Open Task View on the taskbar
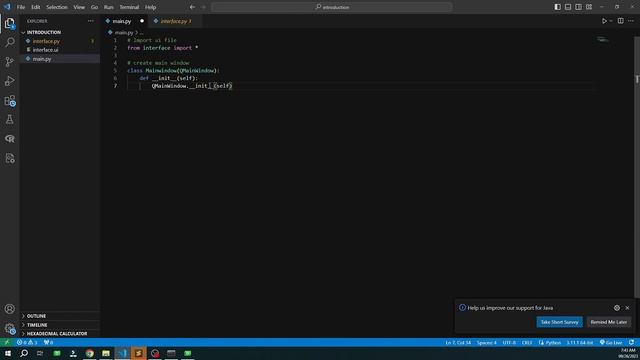 coord(40,353)
